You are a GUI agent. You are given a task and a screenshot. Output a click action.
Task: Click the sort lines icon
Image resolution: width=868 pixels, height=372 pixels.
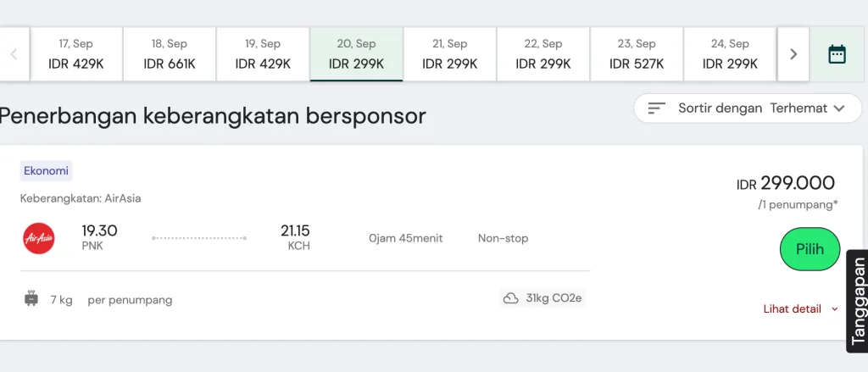click(x=657, y=108)
